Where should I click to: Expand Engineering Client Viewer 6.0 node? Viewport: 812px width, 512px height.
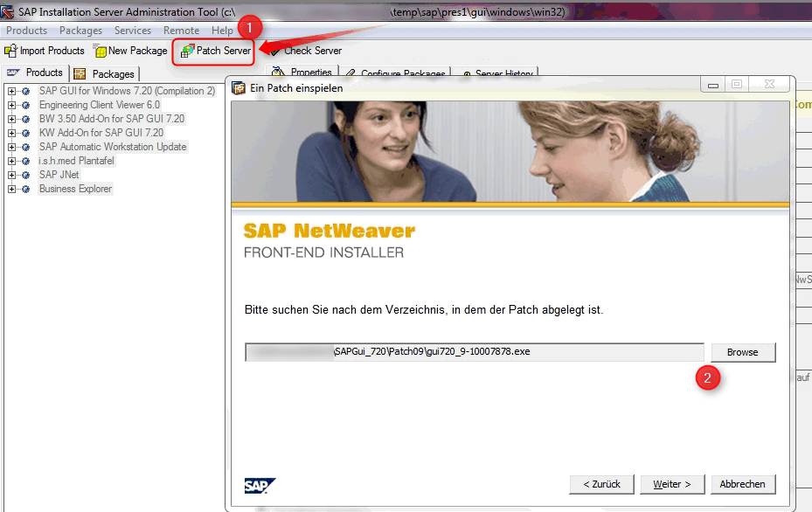11,105
